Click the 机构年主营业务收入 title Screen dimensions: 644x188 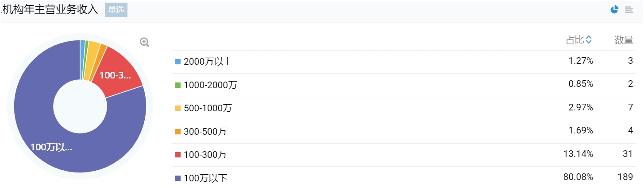point(50,10)
